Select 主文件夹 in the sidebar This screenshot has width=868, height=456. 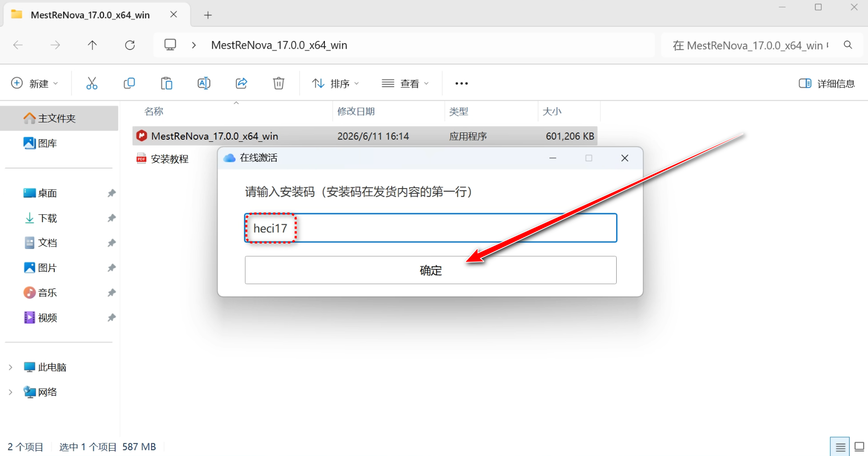pos(59,118)
